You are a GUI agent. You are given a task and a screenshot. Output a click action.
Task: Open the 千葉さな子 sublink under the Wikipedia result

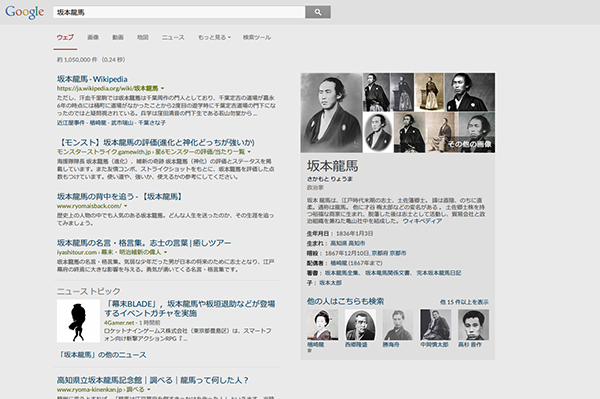[152, 123]
